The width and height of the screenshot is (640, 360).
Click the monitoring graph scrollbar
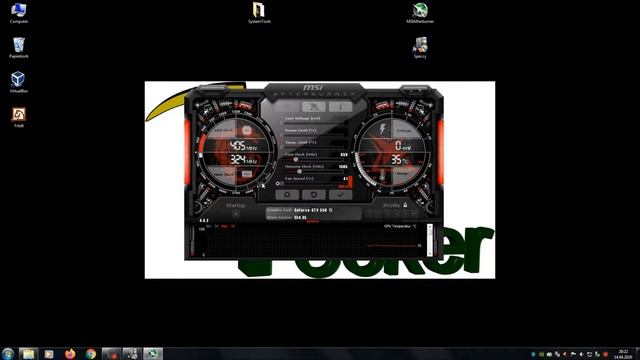click(x=429, y=240)
